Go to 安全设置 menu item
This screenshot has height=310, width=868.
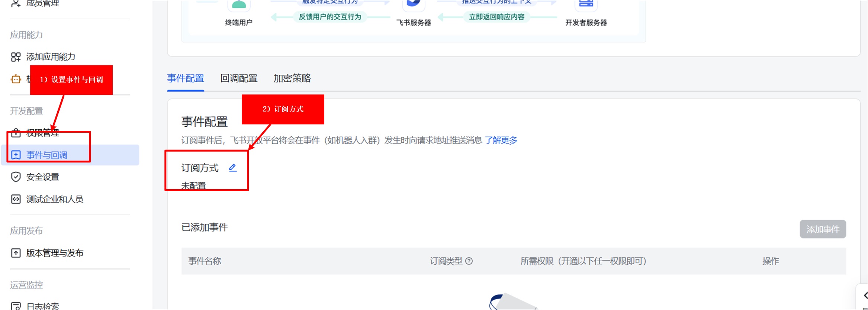pyautogui.click(x=42, y=177)
